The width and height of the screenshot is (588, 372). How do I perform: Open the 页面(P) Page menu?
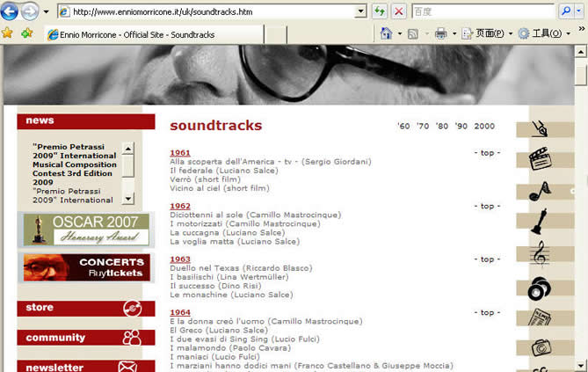pyautogui.click(x=487, y=33)
